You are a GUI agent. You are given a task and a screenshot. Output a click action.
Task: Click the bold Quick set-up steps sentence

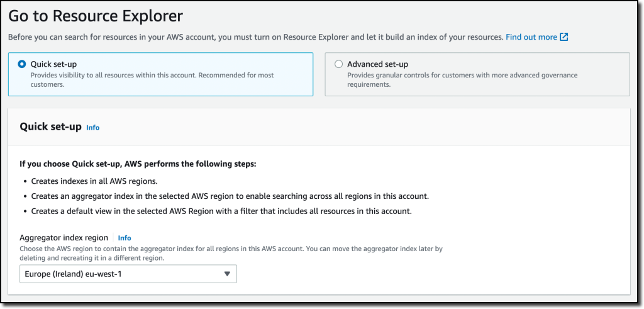coord(138,164)
